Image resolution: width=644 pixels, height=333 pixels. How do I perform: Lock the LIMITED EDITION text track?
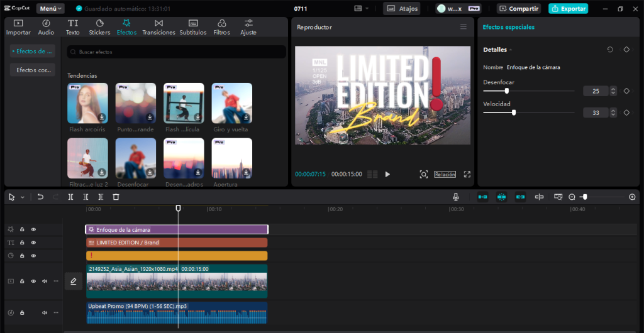tap(22, 243)
